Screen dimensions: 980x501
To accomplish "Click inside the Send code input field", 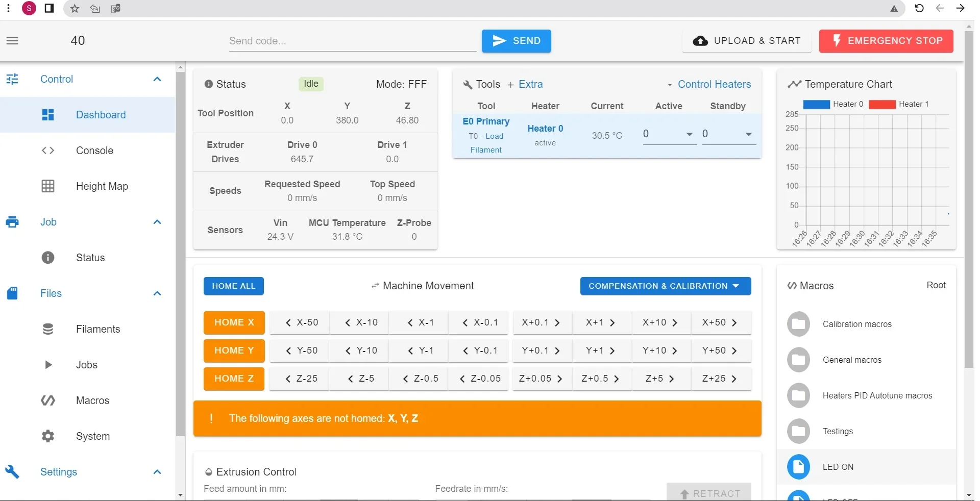I will (x=352, y=41).
